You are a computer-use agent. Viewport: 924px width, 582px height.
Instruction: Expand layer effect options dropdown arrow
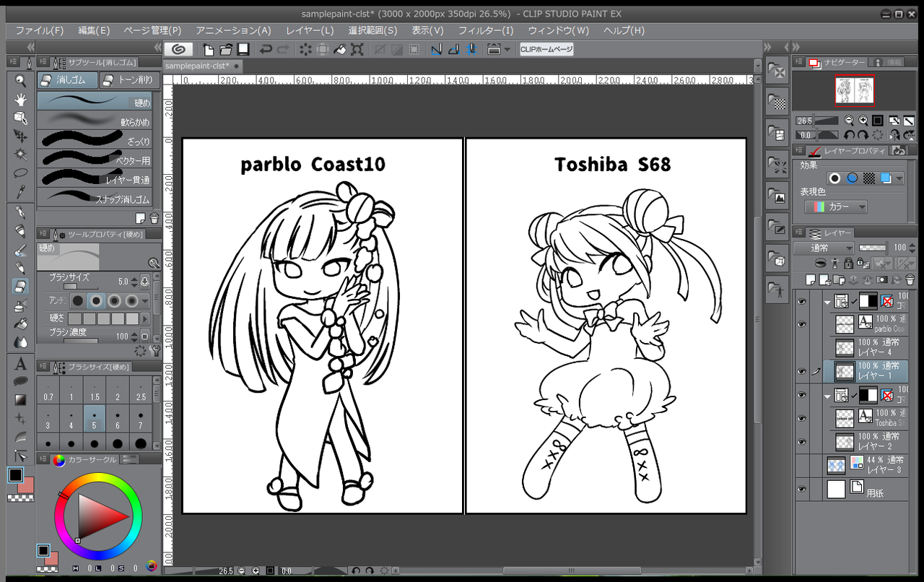click(899, 178)
